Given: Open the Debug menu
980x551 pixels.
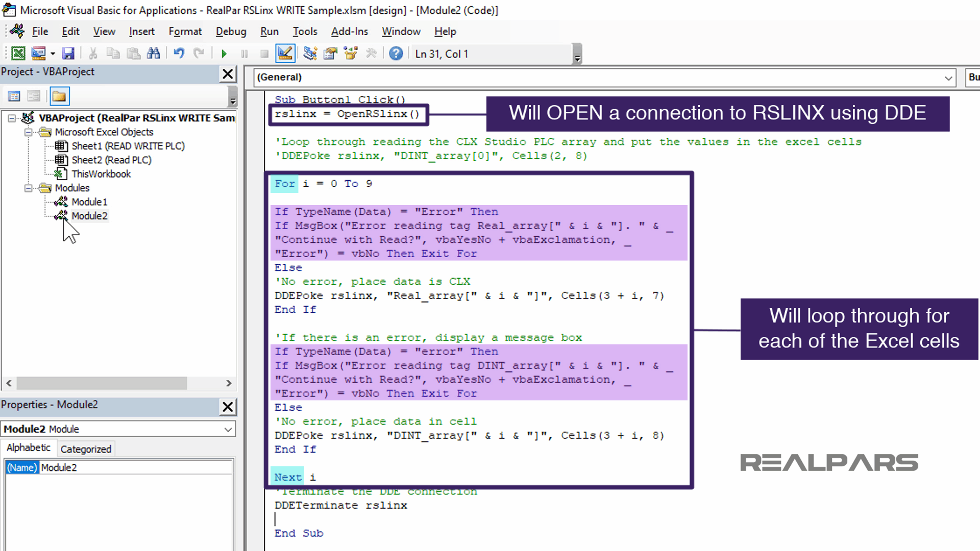Looking at the screenshot, I should [x=231, y=31].
